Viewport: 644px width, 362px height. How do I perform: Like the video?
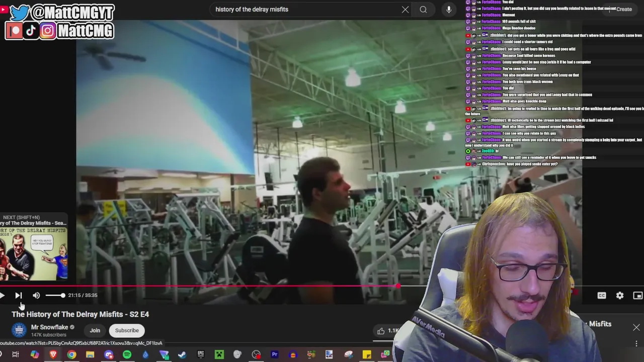coord(386,330)
